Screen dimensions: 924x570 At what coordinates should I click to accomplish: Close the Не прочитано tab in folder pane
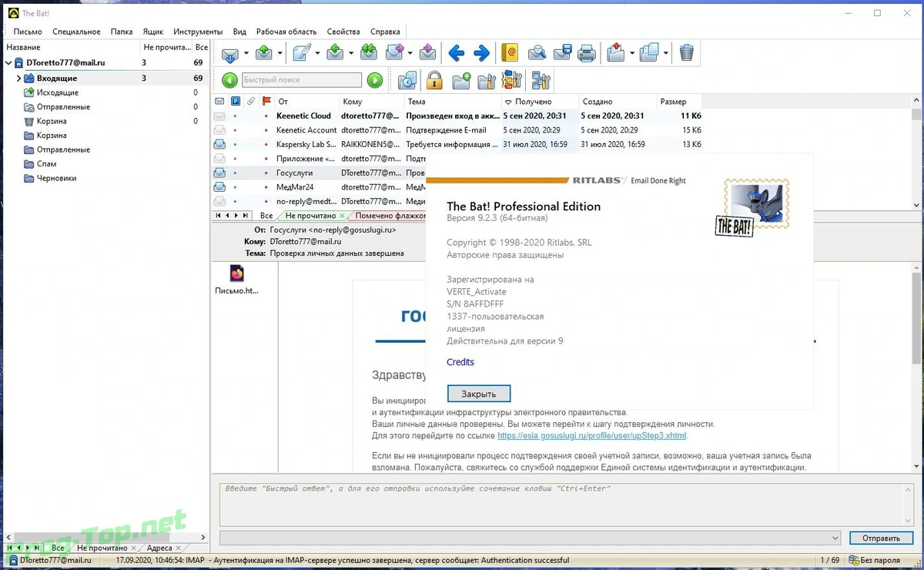coord(134,548)
